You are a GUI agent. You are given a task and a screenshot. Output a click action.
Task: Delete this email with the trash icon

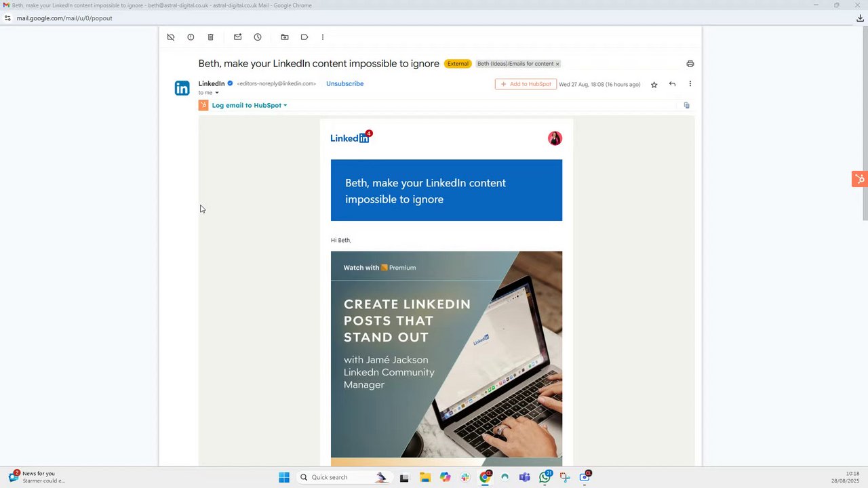pos(210,37)
